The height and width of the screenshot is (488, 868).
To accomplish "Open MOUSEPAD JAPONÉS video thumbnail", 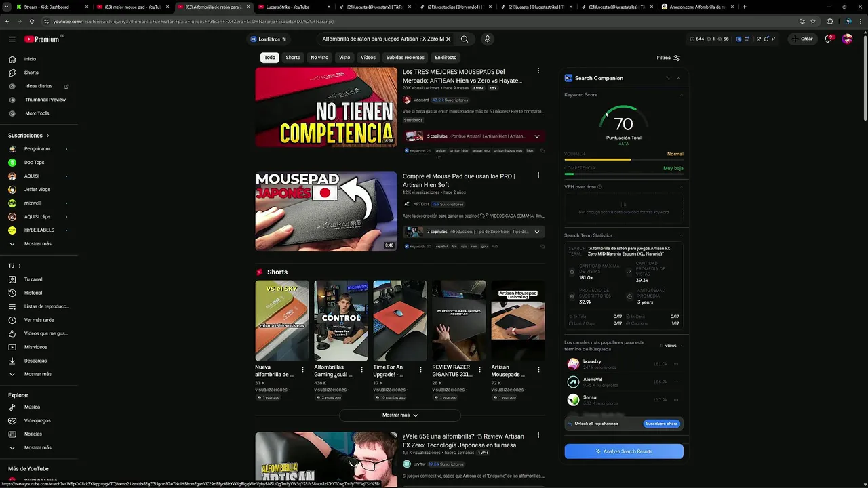I will [326, 211].
